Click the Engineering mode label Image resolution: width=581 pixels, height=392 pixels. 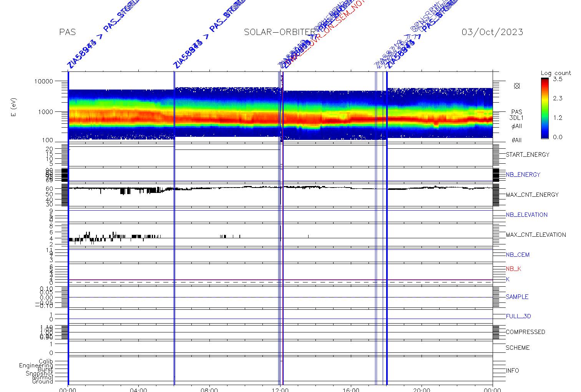point(36,365)
